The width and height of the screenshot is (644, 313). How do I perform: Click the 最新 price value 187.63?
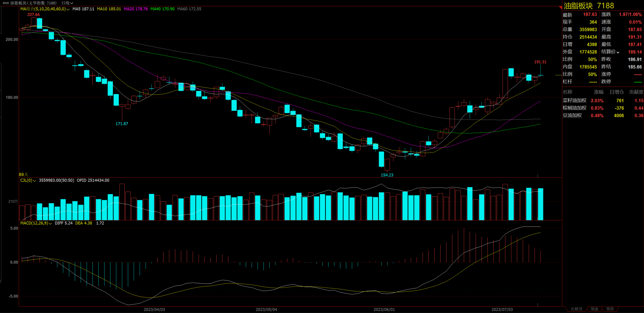pos(590,15)
